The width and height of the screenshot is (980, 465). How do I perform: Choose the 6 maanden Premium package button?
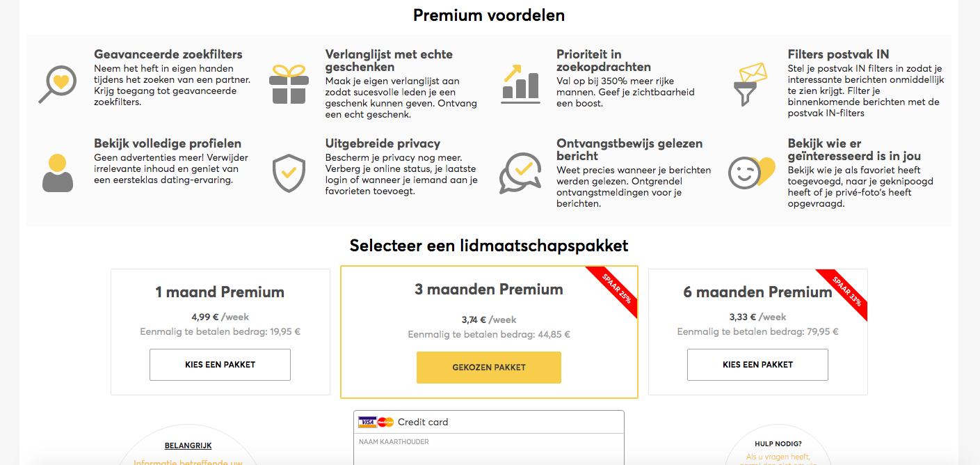pos(757,365)
